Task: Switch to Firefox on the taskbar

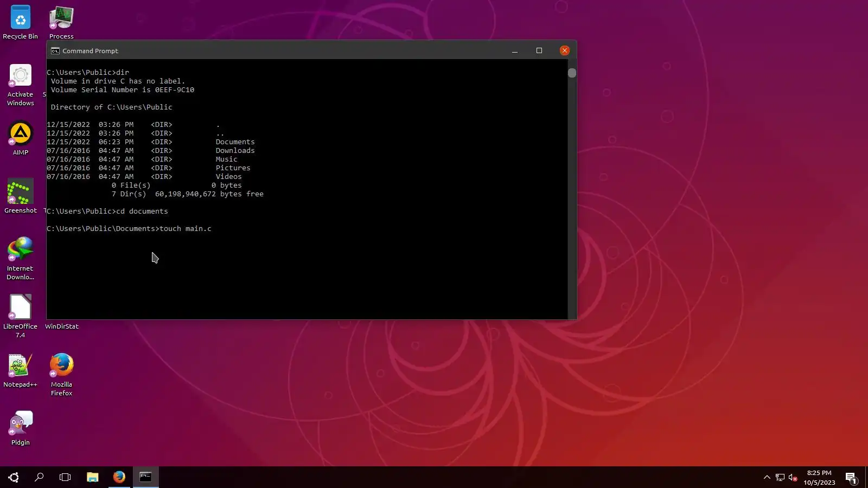Action: pyautogui.click(x=119, y=477)
